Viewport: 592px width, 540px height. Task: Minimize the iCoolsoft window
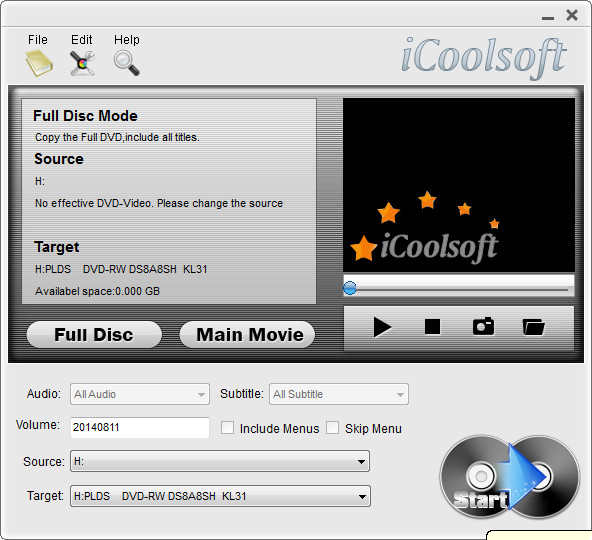pyautogui.click(x=548, y=18)
